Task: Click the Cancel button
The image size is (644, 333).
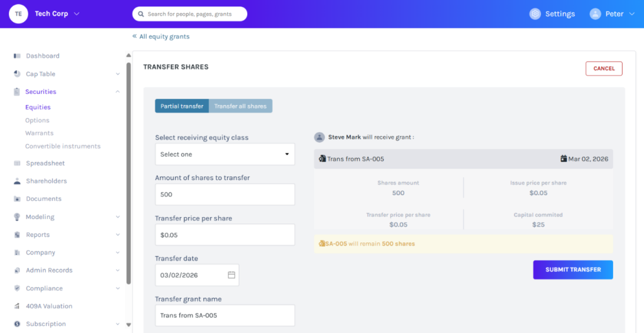Action: (x=603, y=69)
